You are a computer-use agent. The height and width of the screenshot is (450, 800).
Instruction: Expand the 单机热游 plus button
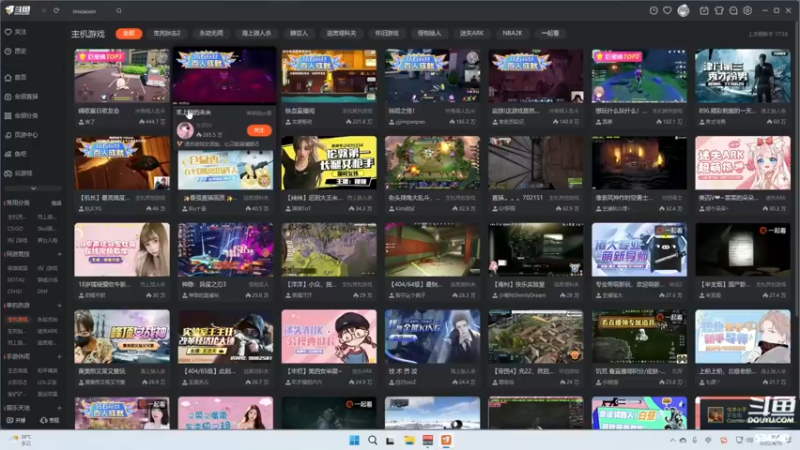click(59, 305)
